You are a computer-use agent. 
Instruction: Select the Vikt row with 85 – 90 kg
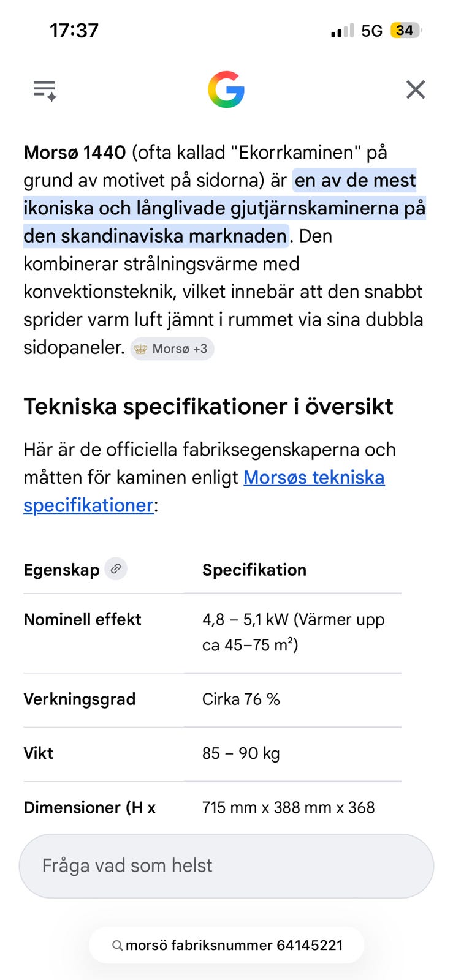tap(213, 754)
